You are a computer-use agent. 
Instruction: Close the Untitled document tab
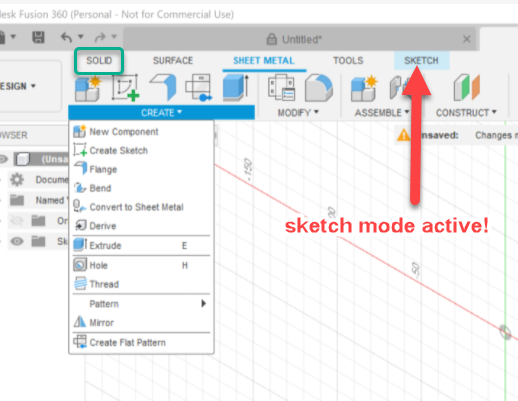point(467,39)
